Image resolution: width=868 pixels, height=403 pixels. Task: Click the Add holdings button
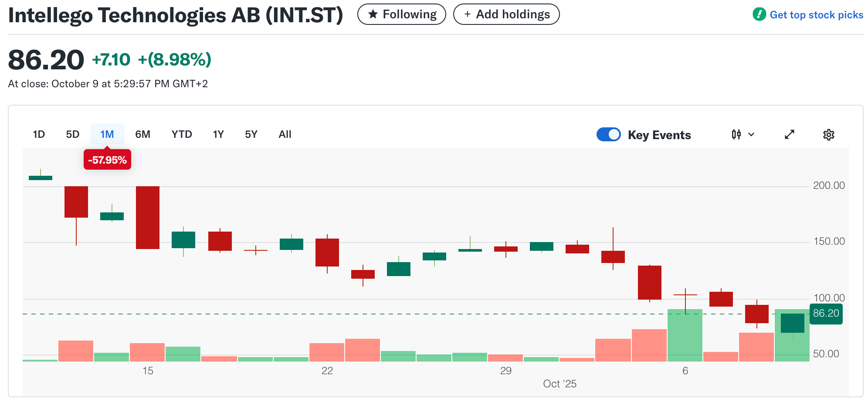pyautogui.click(x=506, y=14)
